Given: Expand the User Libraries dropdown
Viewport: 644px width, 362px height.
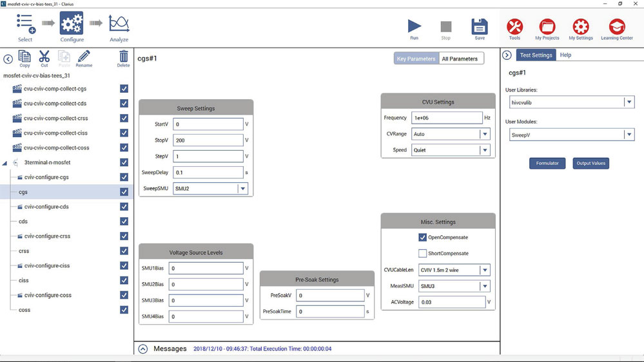Looking at the screenshot, I should pos(629,102).
